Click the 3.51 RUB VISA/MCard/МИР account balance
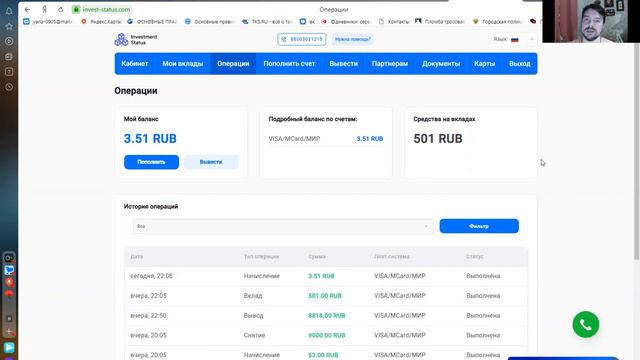This screenshot has height=360, width=640. pyautogui.click(x=369, y=139)
